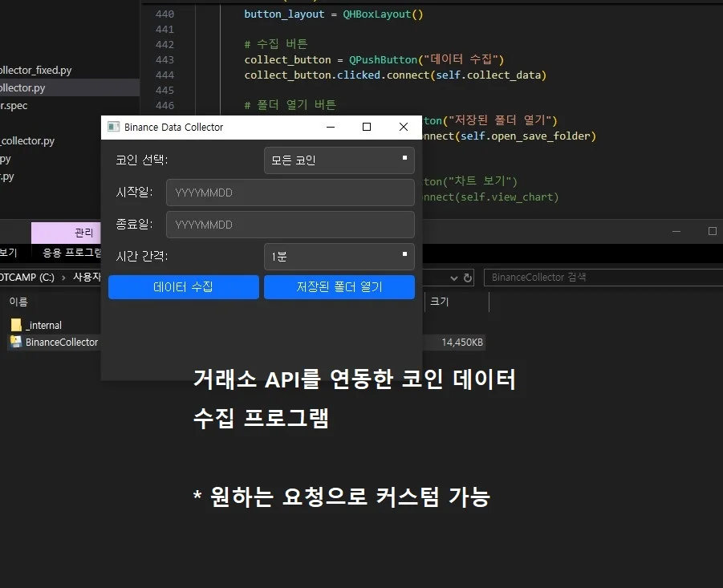
Task: Click the (C:) breadcrumb in address bar
Action: pos(27,278)
